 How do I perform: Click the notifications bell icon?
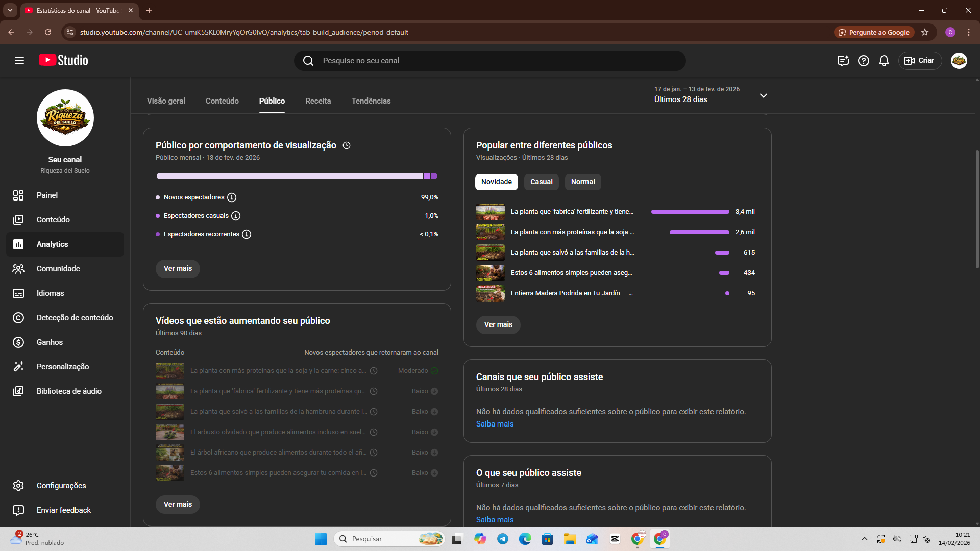pos(884,61)
